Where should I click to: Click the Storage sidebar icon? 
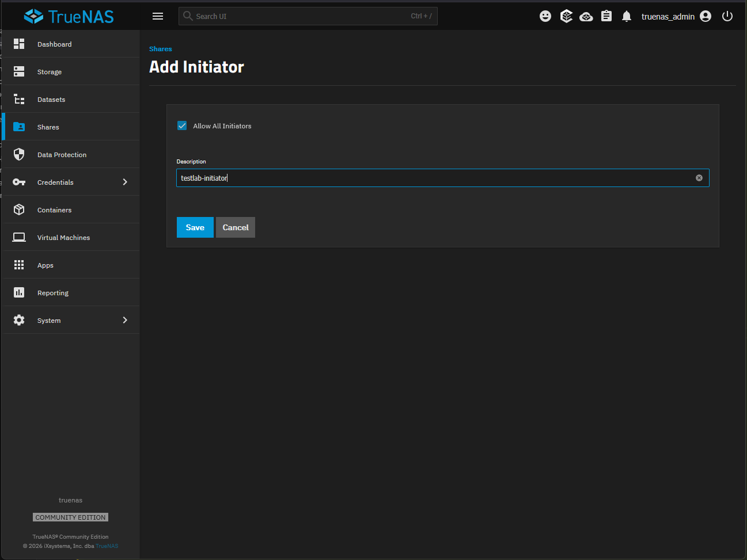click(x=19, y=71)
